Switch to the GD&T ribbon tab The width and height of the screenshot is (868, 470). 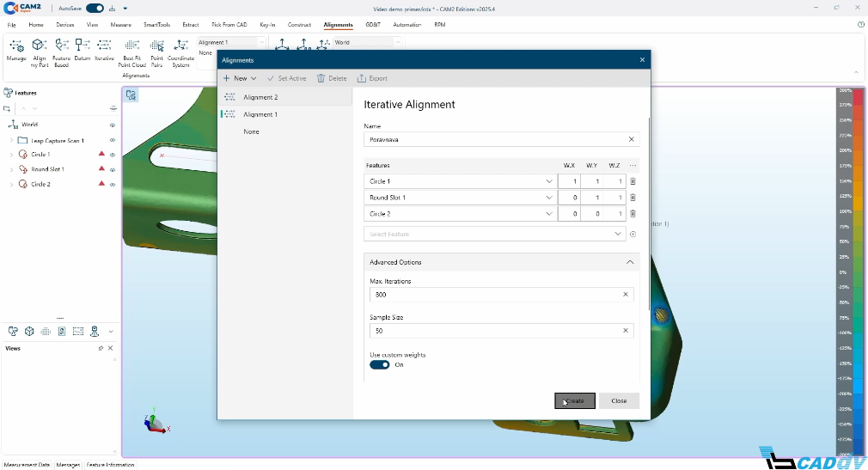(x=373, y=25)
